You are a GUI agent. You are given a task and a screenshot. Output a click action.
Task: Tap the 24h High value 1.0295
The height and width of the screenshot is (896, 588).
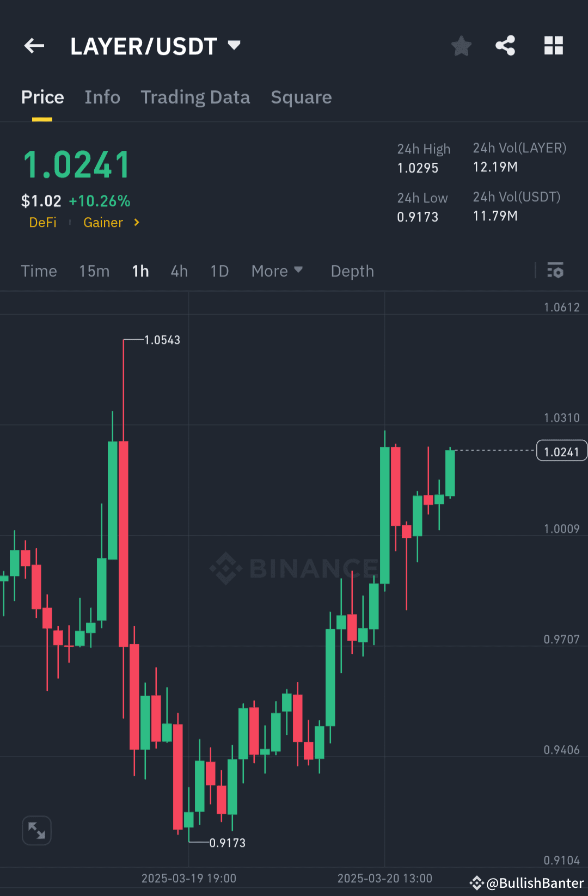click(417, 168)
